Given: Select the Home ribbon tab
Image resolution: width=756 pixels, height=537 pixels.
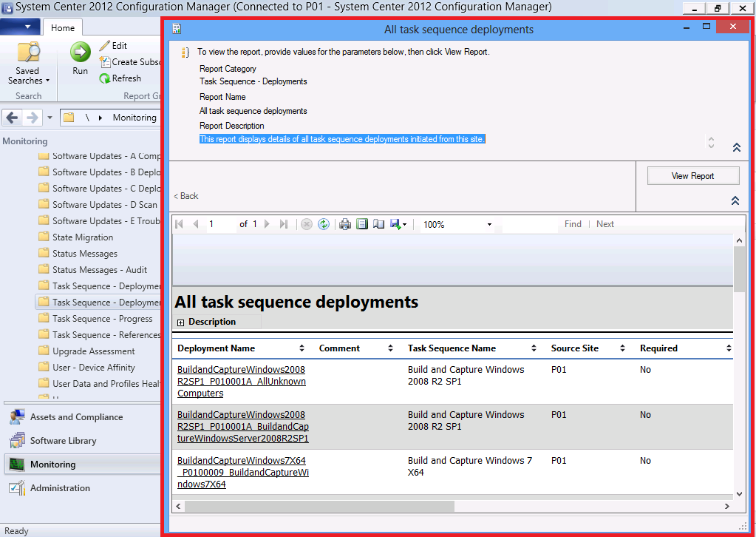Looking at the screenshot, I should [63, 28].
